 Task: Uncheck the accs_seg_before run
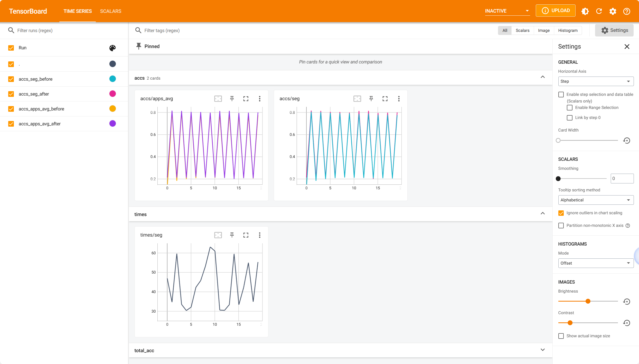[11, 79]
